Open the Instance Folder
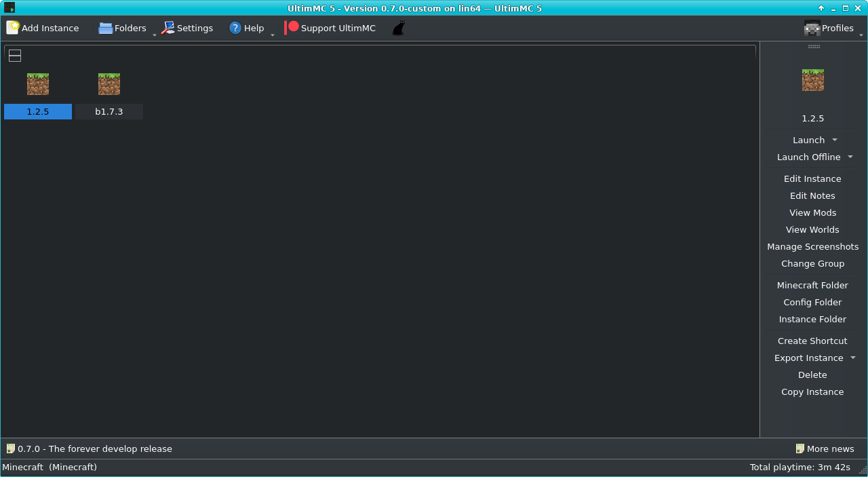 point(812,319)
